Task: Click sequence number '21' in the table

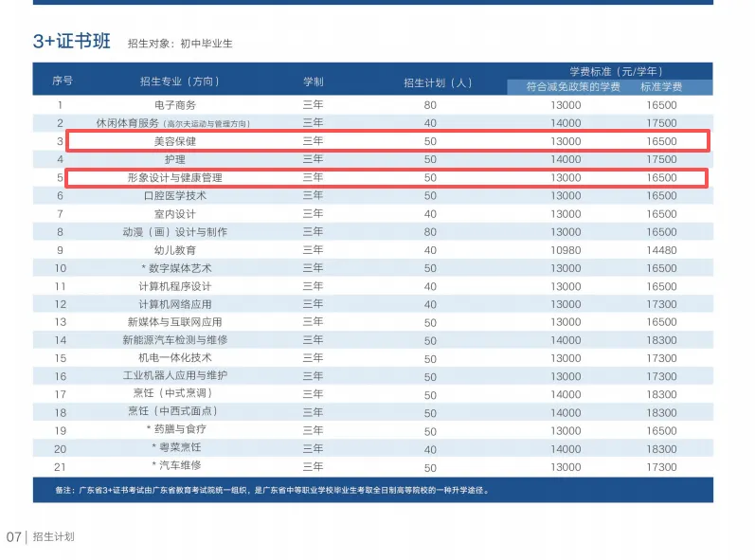Action: coord(60,467)
